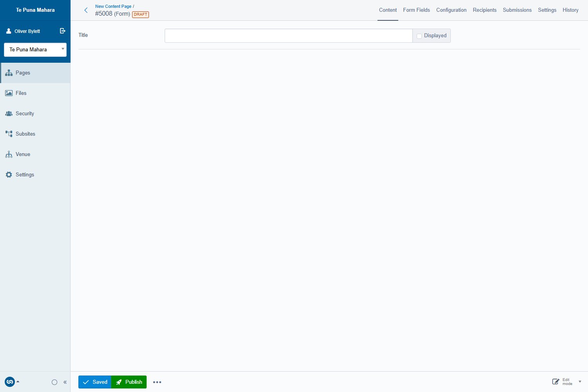The height and width of the screenshot is (392, 588).
Task: Expand the caret beside the Silverstripe logo
Action: pyautogui.click(x=18, y=381)
